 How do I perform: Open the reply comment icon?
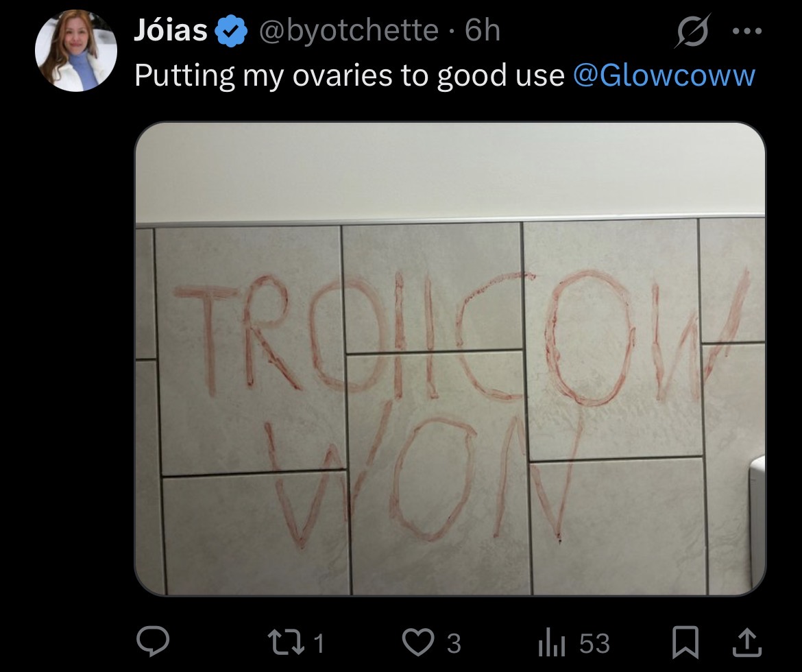tap(153, 643)
